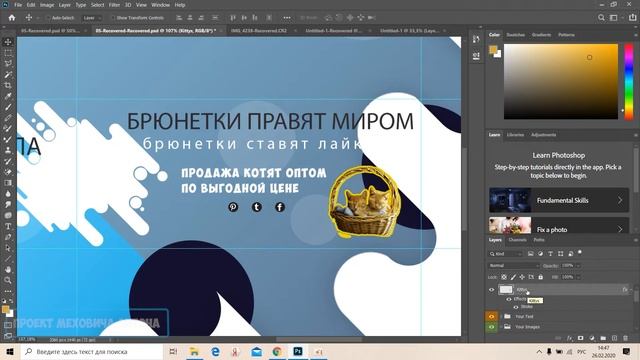Viewport: 640px width, 360px height.
Task: Open the Filter menu
Action: [114, 5]
